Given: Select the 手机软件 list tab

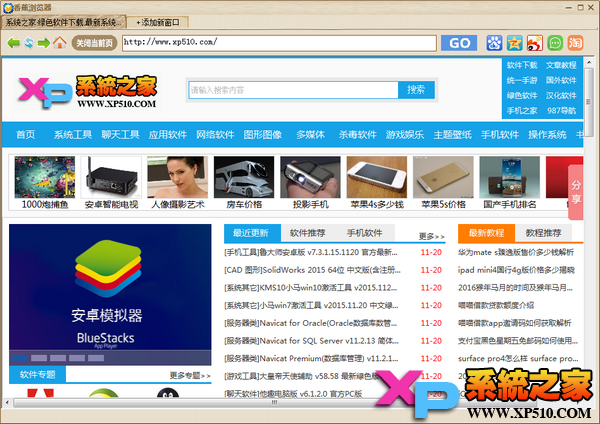Looking at the screenshot, I should (365, 233).
